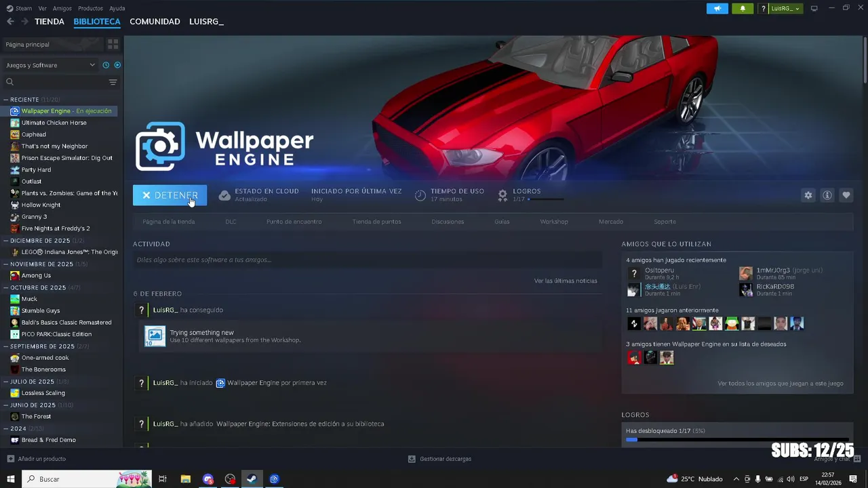Screen dimensions: 868x488
Task: Click the favorite heart icon
Action: tap(846, 195)
